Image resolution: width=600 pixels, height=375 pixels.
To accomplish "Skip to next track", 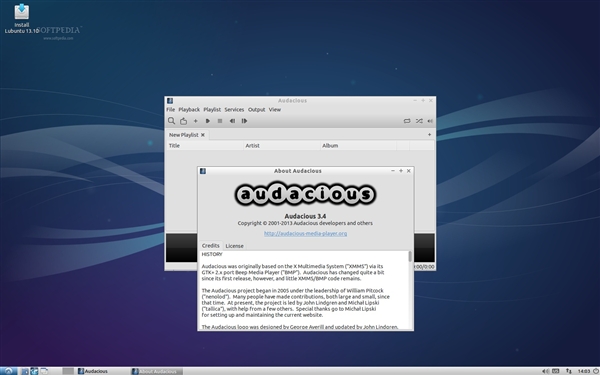I will [244, 121].
